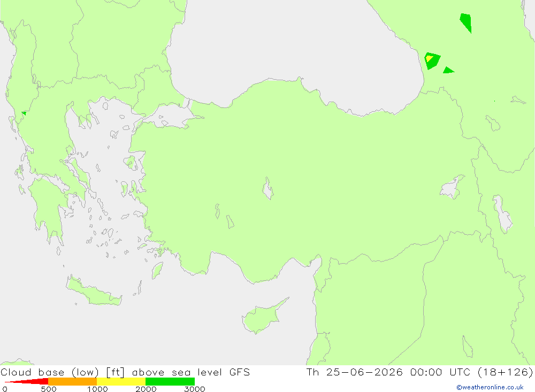Click the 'Th 25-06-2026 00:00 UTC (18+126)' timestamp
Image resolution: width=535 pixels, height=392 pixels.
click(x=419, y=372)
